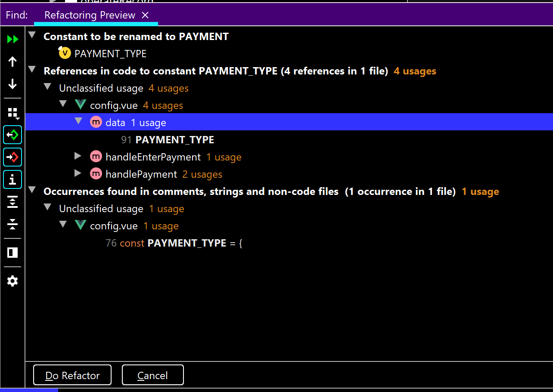Go to next occurrence with down arrow
The image size is (553, 392).
tap(12, 84)
